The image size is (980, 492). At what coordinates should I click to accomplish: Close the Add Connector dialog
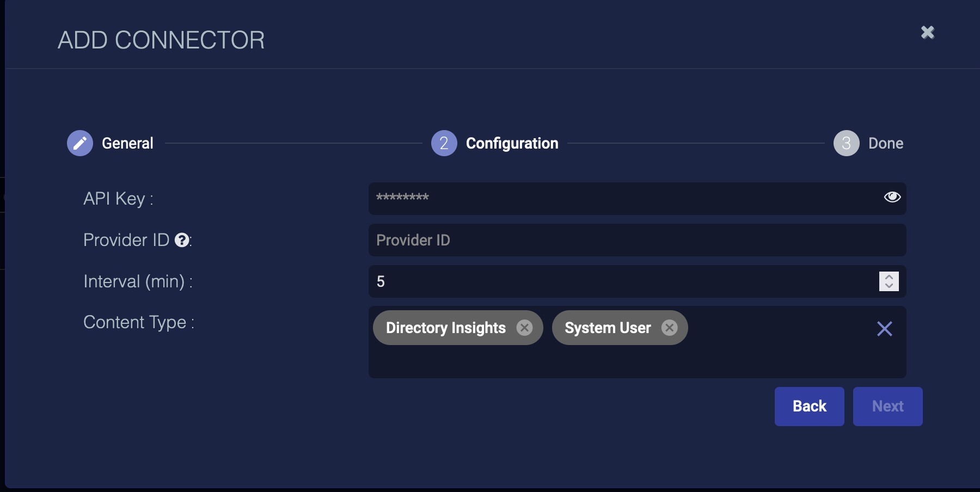tap(927, 33)
